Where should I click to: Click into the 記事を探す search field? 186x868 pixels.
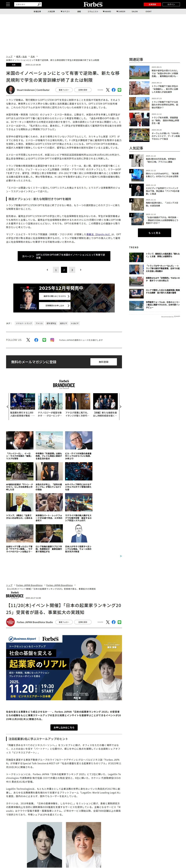[x=26, y=4]
